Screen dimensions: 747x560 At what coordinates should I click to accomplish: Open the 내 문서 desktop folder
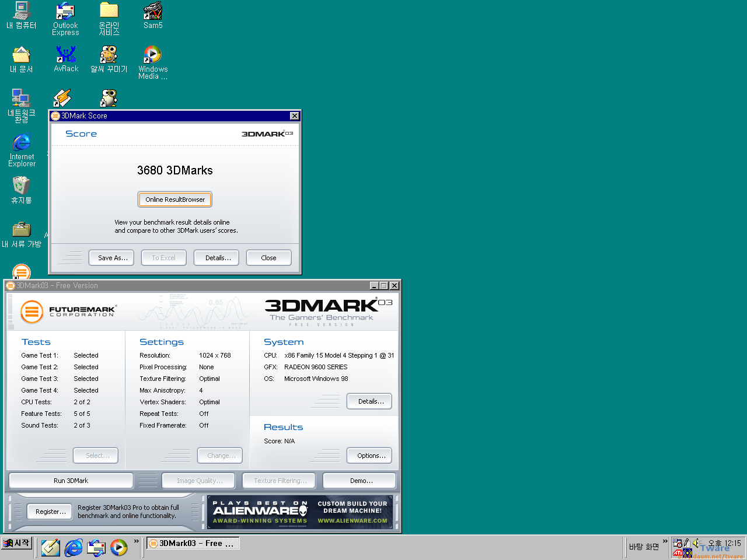pos(22,60)
